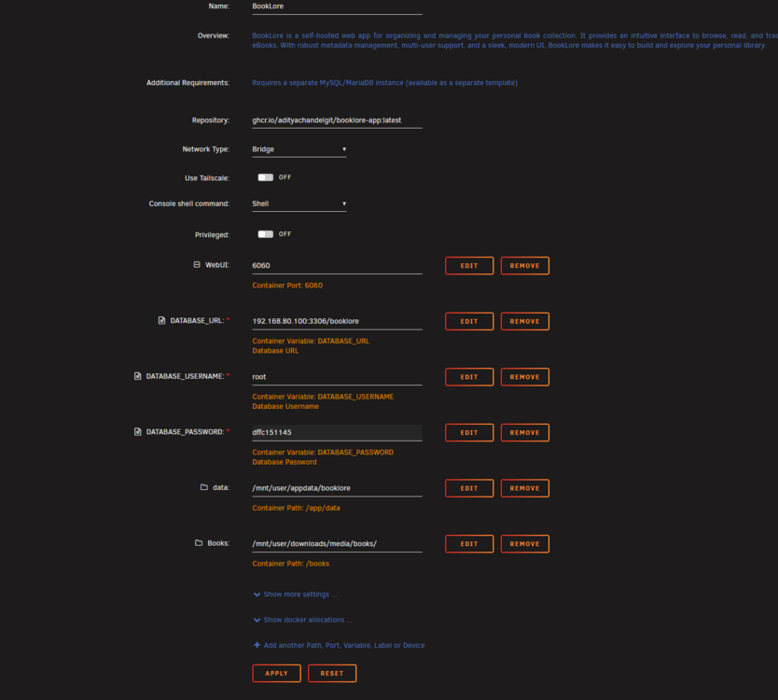Remove the DATABASE_URL variable
Image resolution: width=778 pixels, height=700 pixels.
[525, 321]
